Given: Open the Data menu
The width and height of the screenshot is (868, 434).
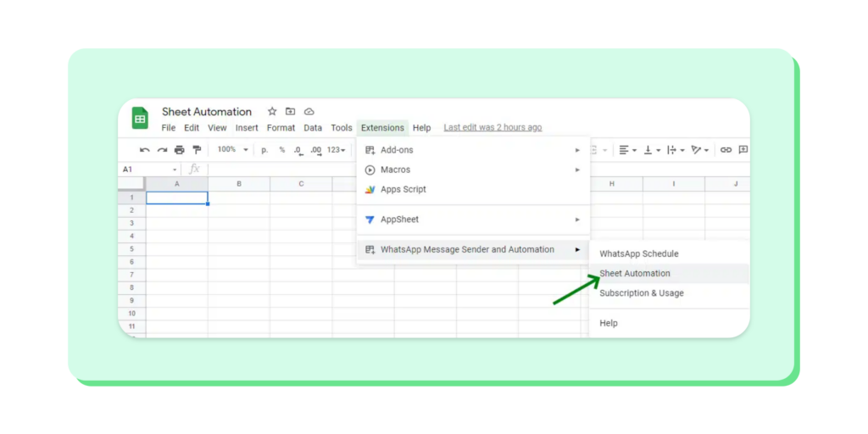Looking at the screenshot, I should [313, 128].
